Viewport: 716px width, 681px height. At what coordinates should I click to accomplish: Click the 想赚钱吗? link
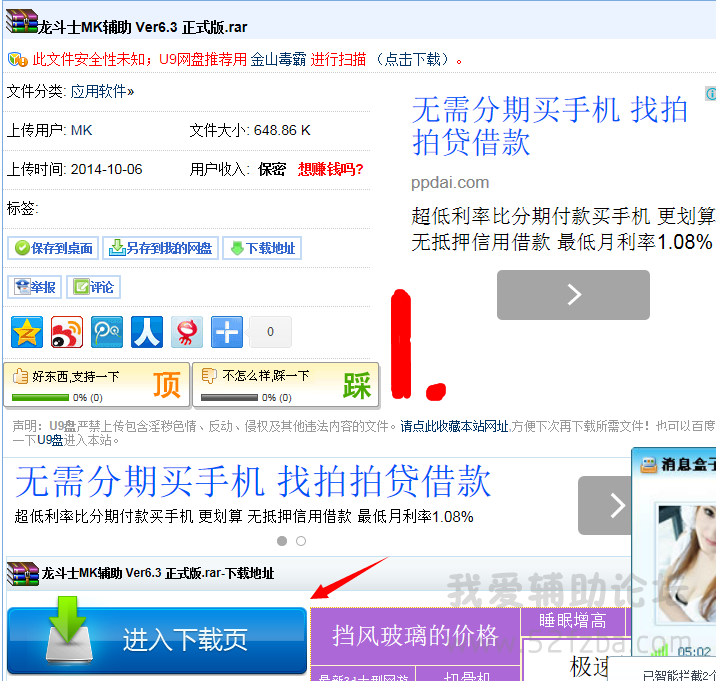[331, 169]
